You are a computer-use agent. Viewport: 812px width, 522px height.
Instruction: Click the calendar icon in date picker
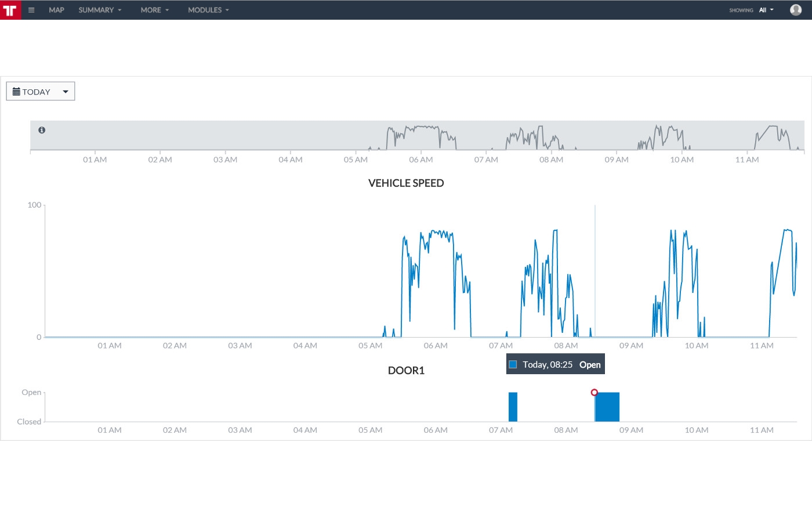pos(16,92)
